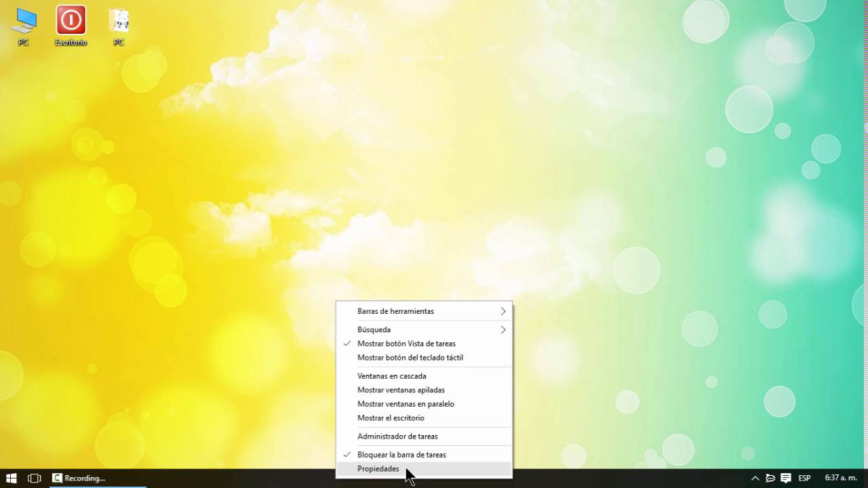Select the PC folder icon on desktop

pos(119,26)
